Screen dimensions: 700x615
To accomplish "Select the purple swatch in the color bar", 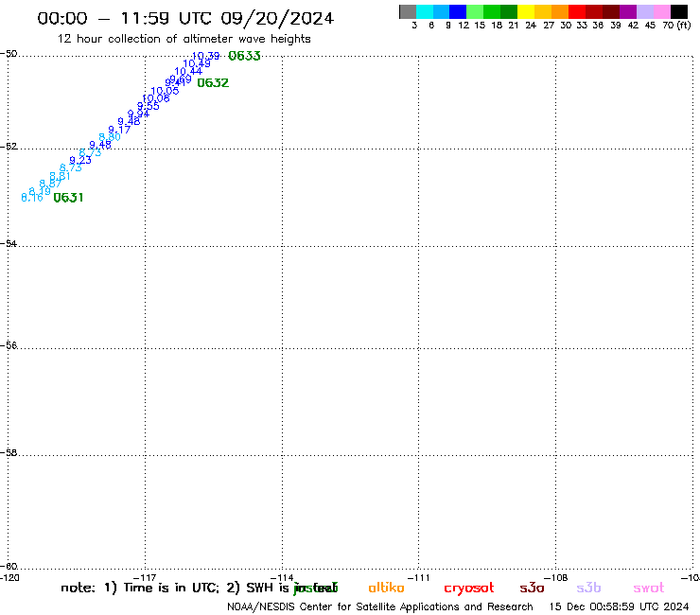I will [628, 11].
